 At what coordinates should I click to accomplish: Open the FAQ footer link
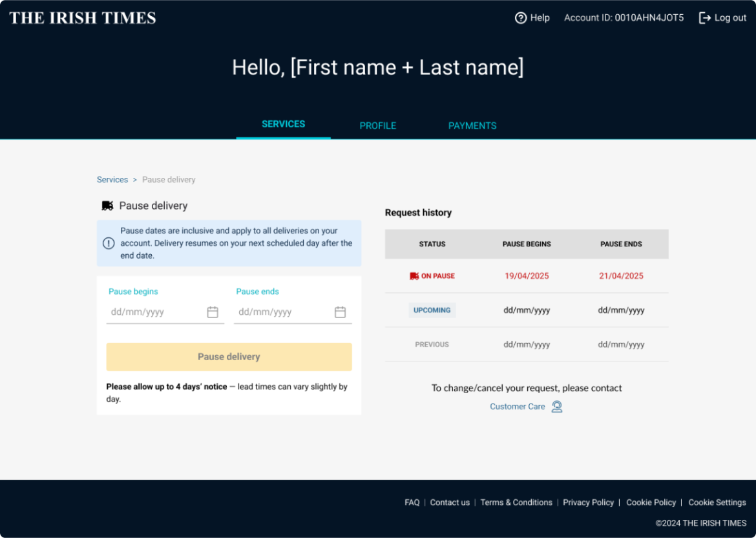pos(412,502)
